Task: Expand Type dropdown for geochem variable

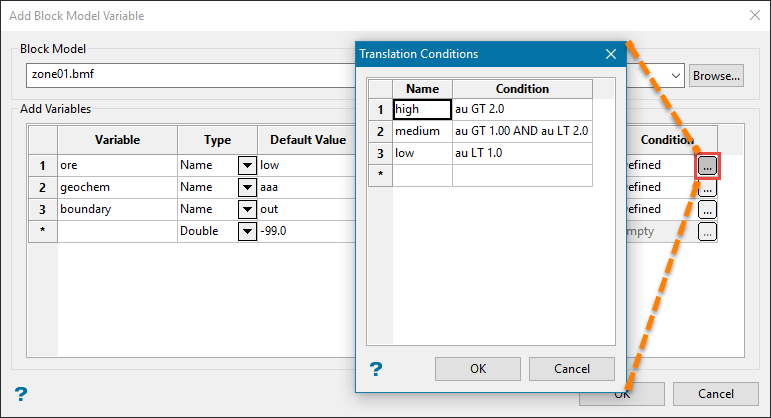Action: point(246,187)
